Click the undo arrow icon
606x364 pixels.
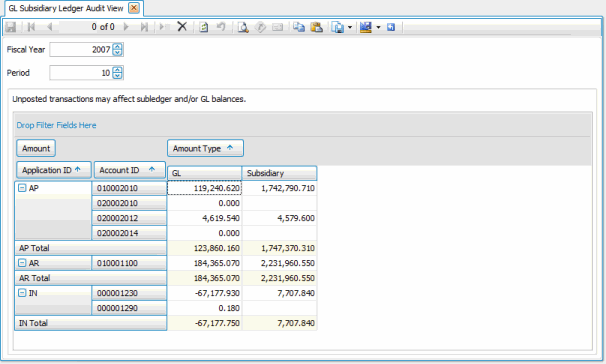pyautogui.click(x=221, y=27)
